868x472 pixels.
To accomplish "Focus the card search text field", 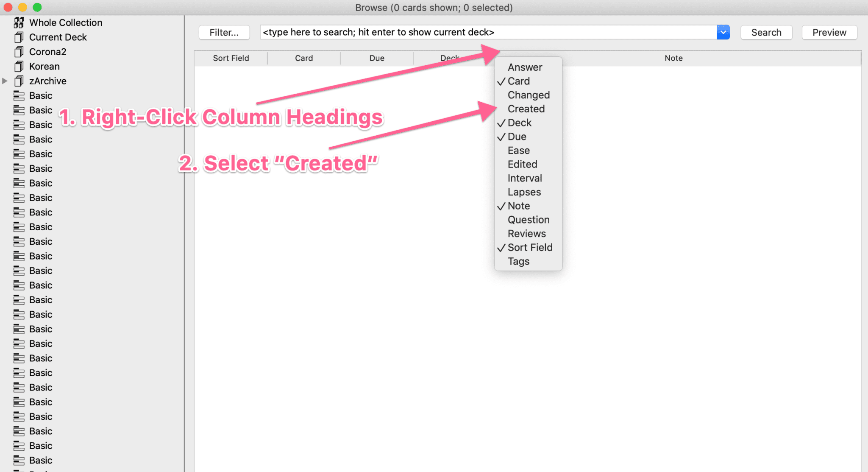I will pyautogui.click(x=488, y=32).
